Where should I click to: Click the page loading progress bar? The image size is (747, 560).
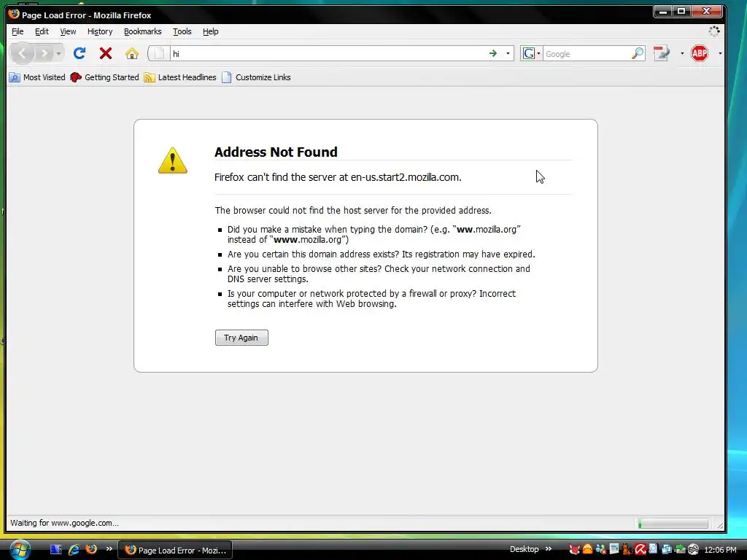pos(673,524)
